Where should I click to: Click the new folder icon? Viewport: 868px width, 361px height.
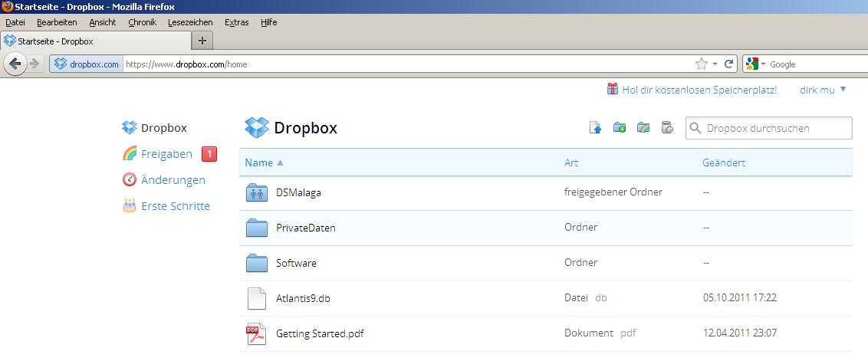(620, 128)
